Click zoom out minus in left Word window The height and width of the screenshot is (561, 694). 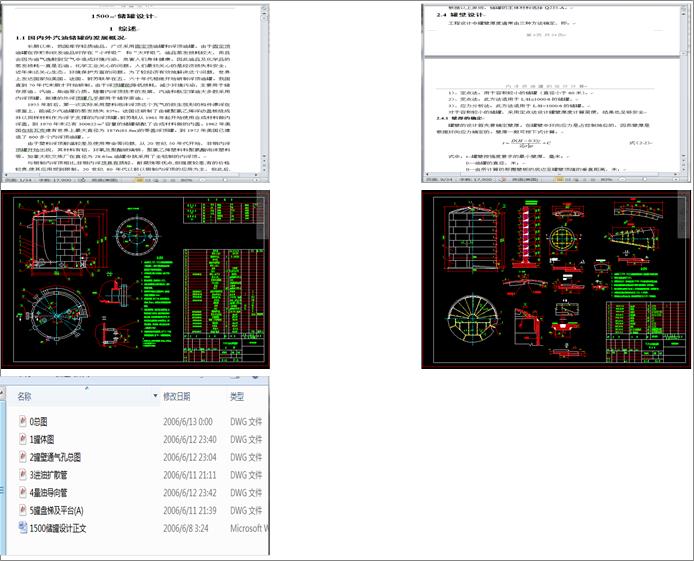[202, 180]
